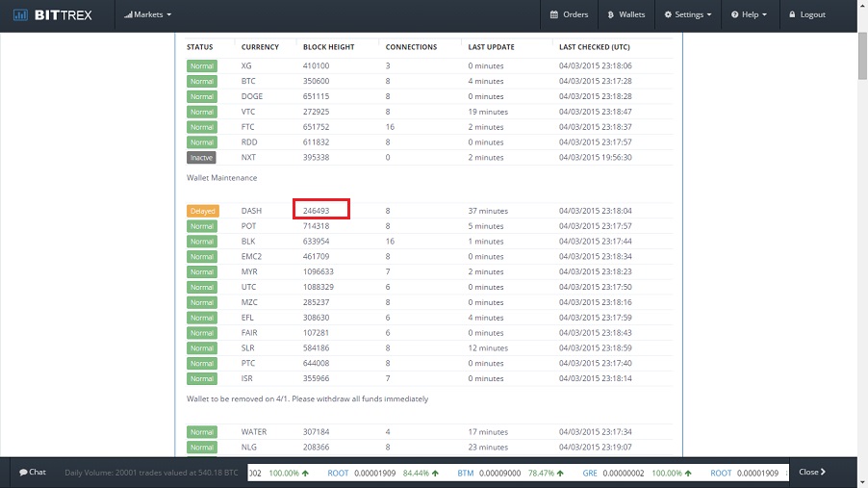Click DASH block height 246493

pos(316,211)
